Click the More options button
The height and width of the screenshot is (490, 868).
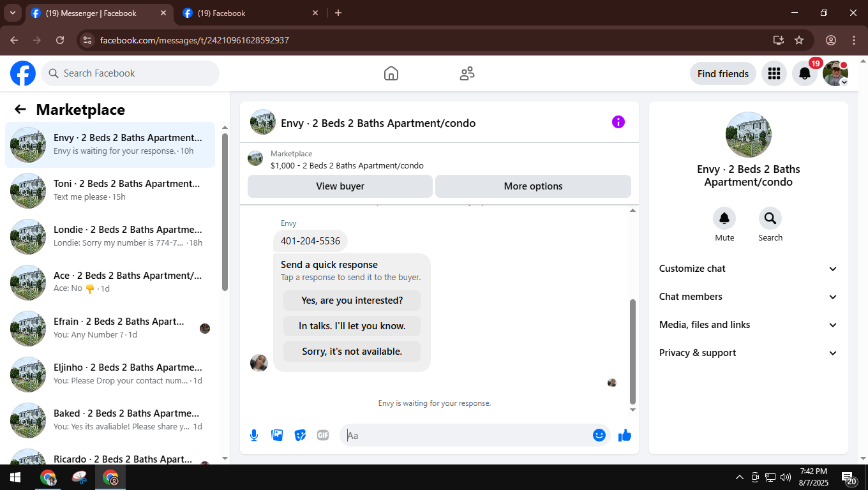point(533,186)
